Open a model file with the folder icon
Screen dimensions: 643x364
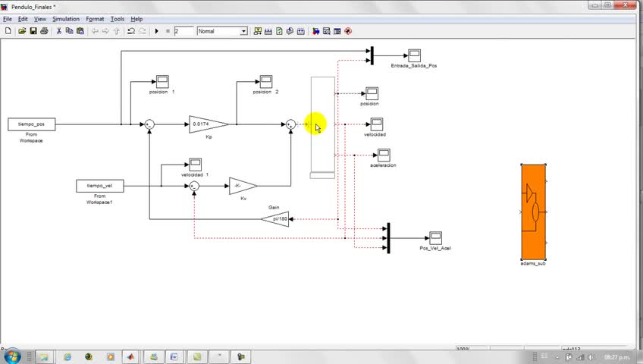22,31
